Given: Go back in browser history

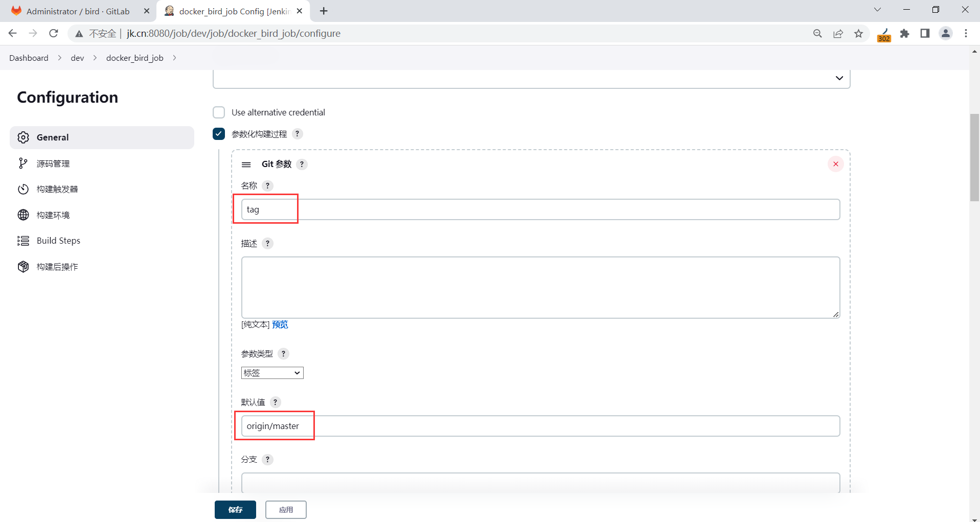Looking at the screenshot, I should (13, 34).
